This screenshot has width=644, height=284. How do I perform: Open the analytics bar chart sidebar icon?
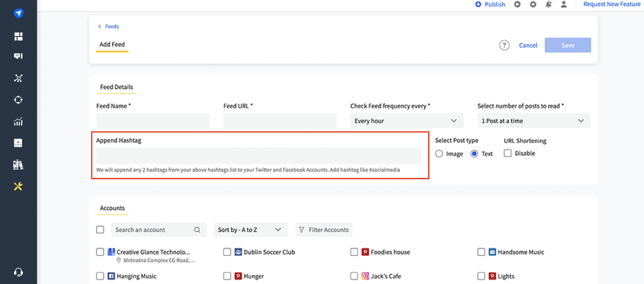(18, 122)
